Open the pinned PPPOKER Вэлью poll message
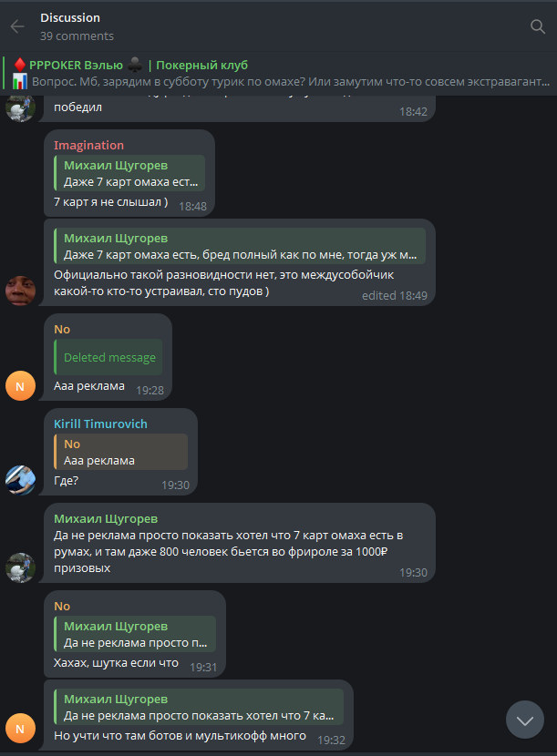557x756 pixels. tap(273, 74)
